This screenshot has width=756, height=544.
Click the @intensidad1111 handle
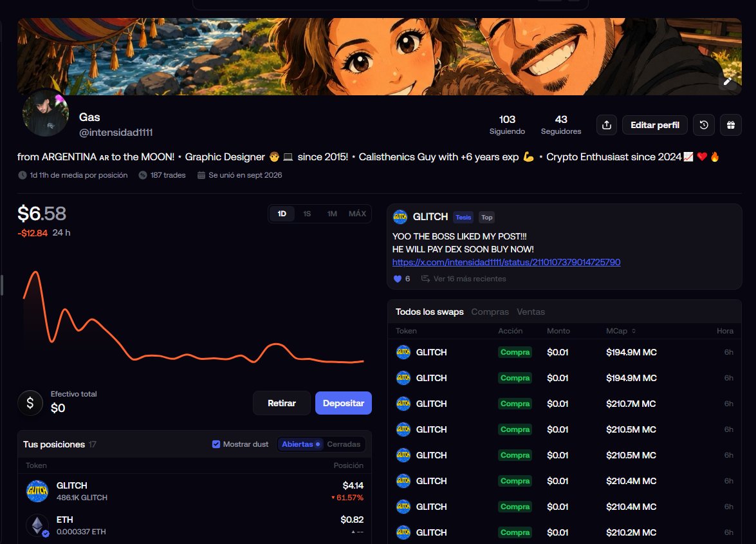[116, 132]
